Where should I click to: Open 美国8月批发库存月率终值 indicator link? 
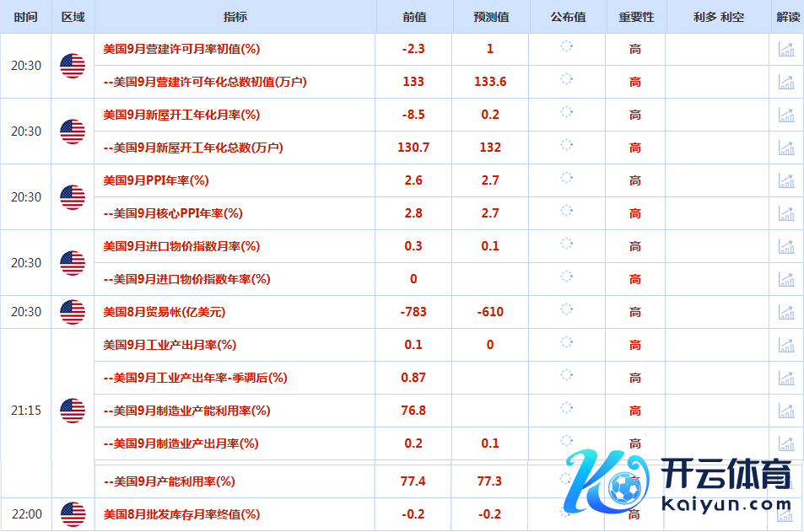181,513
